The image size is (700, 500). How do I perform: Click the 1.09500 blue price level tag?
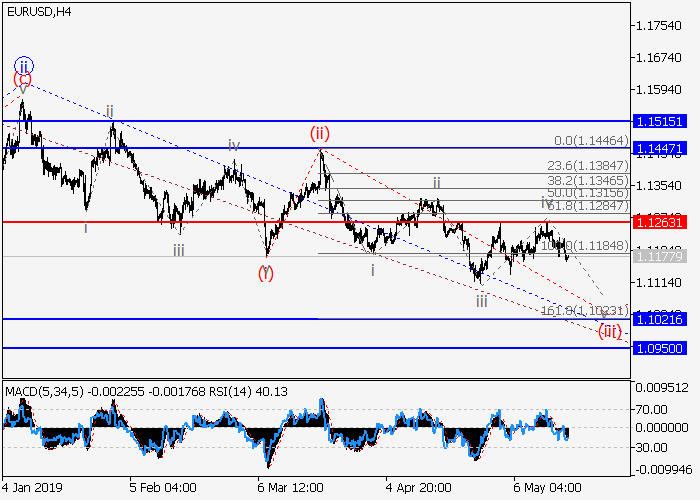pos(664,348)
